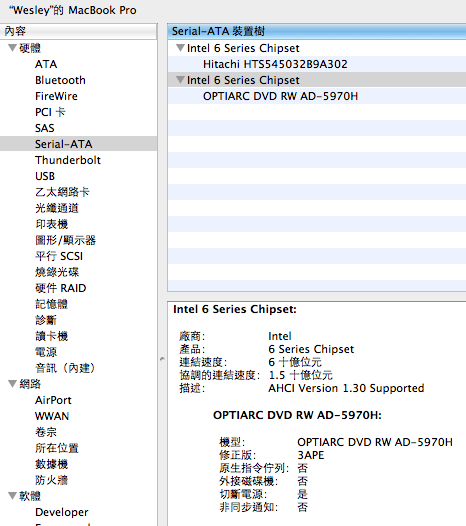Open the 燒錄光碟 section

coord(57,272)
